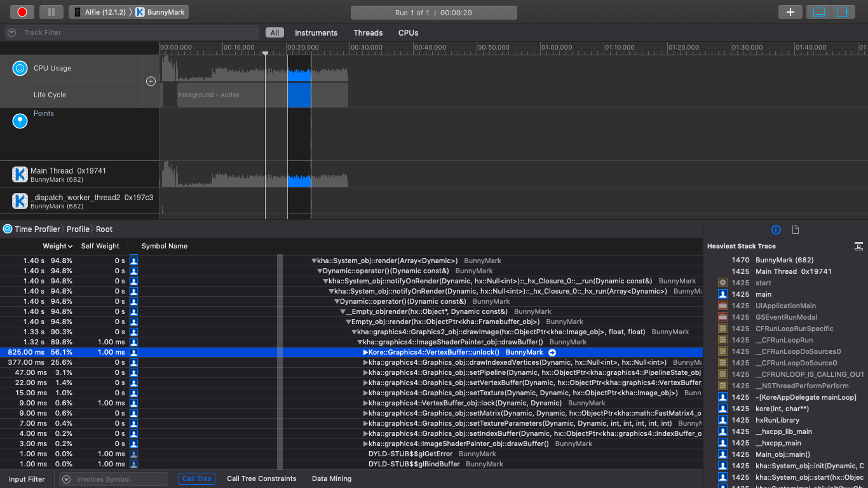Click the 01:00.000 ruler mark
868x488 pixels.
click(557, 48)
